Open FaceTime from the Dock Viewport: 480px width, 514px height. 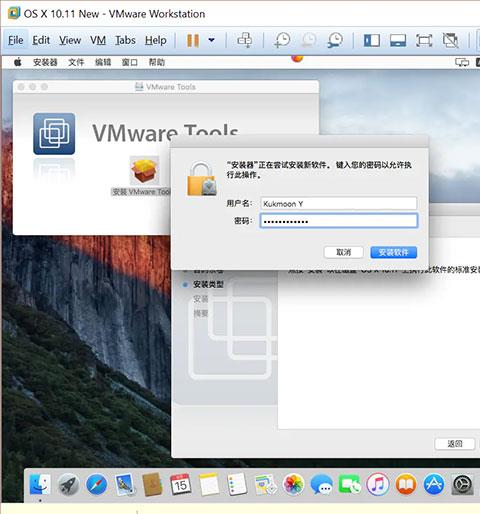point(349,484)
